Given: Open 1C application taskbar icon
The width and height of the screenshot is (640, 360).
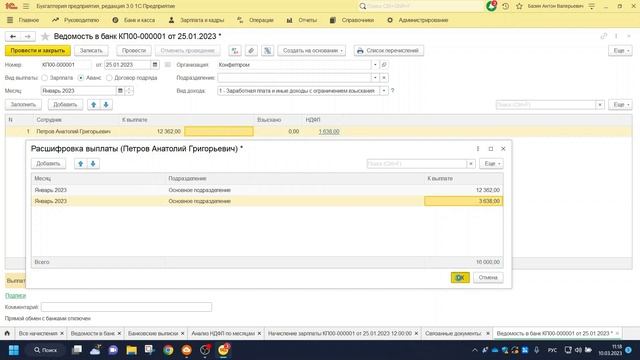Looking at the screenshot, I should coord(223,350).
